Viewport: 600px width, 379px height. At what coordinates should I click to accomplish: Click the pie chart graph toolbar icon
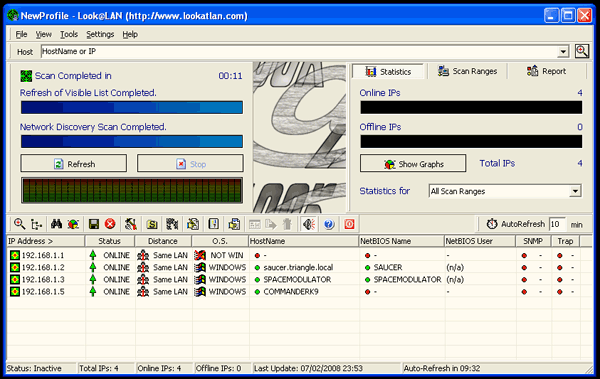pos(73,224)
